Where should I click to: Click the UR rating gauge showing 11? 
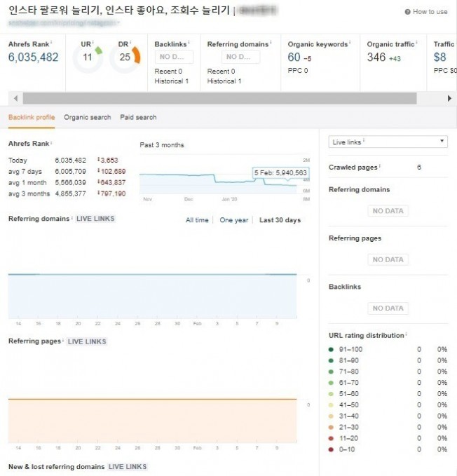(x=88, y=57)
